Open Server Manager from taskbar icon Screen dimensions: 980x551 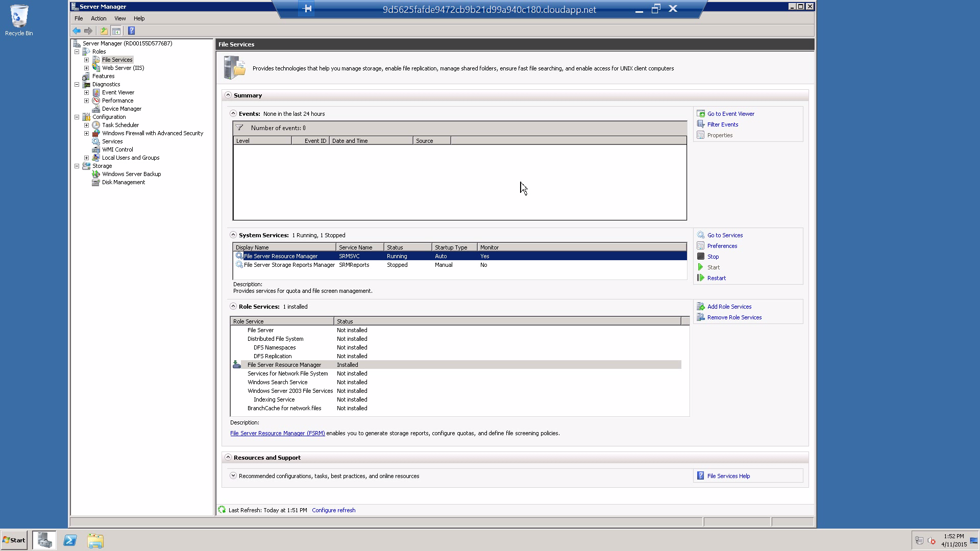coord(44,540)
